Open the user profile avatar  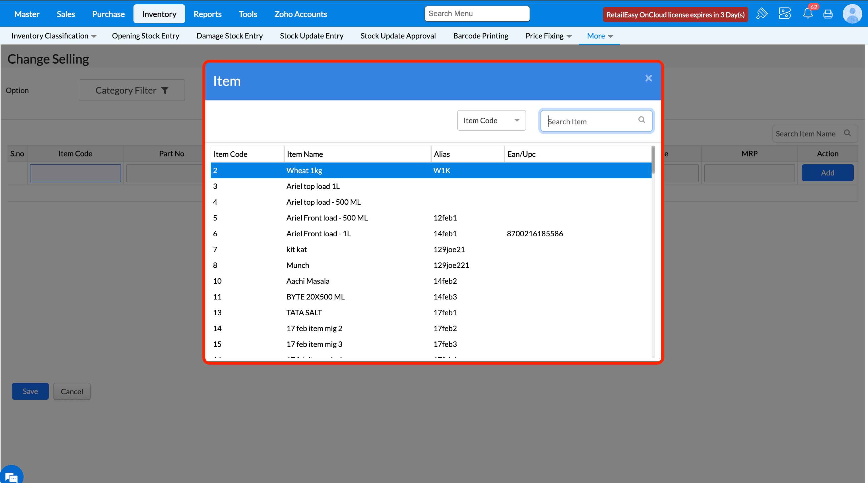[x=852, y=14]
